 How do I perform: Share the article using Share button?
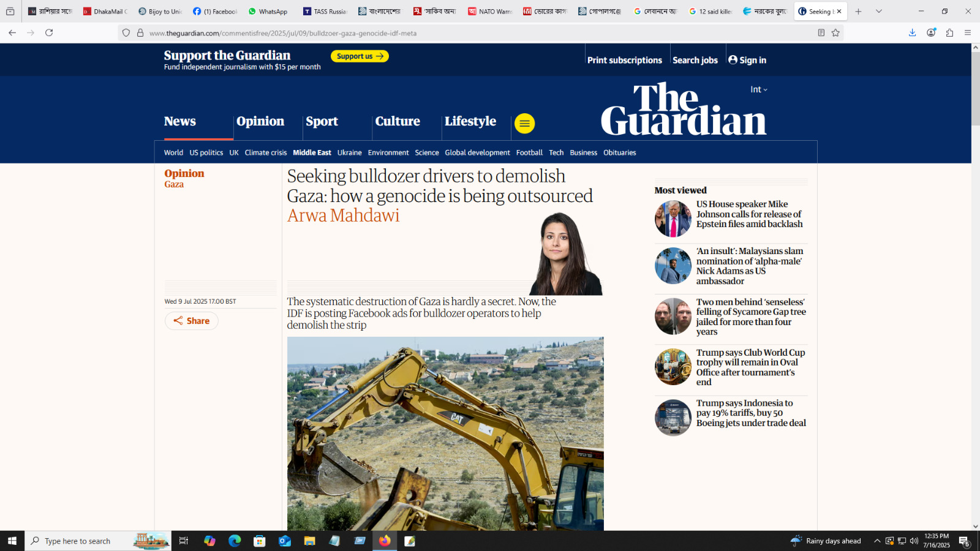tap(191, 321)
